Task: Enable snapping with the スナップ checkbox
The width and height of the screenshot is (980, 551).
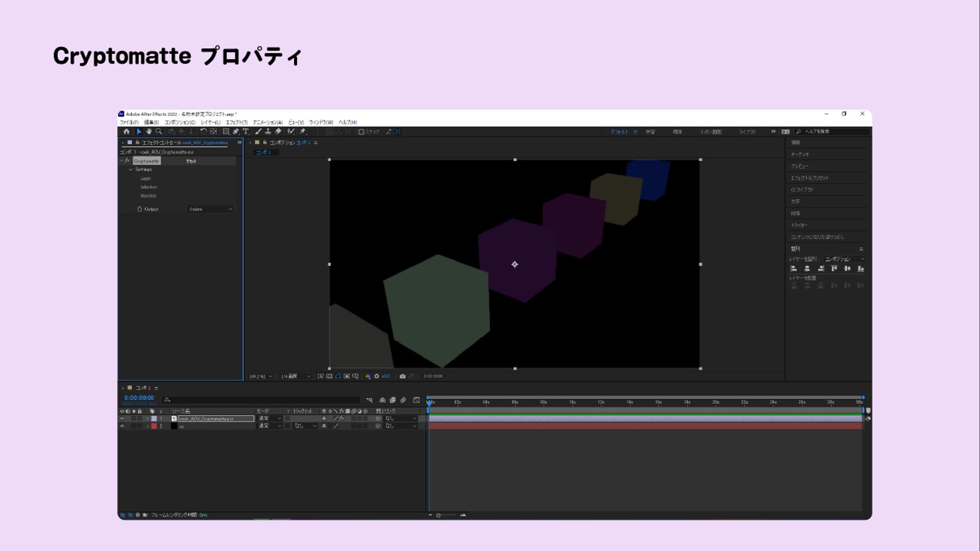Action: point(361,132)
